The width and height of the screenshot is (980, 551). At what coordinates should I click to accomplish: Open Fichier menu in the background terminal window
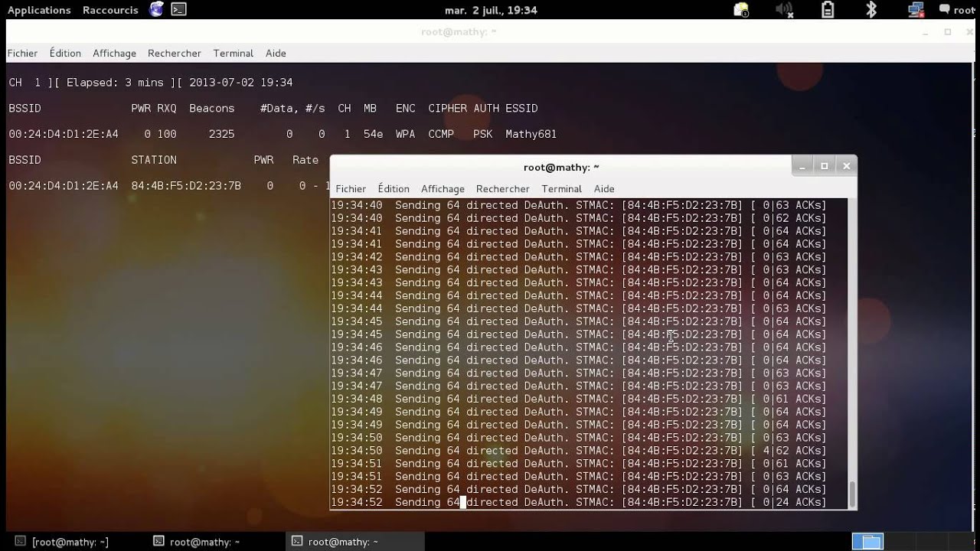(x=22, y=54)
